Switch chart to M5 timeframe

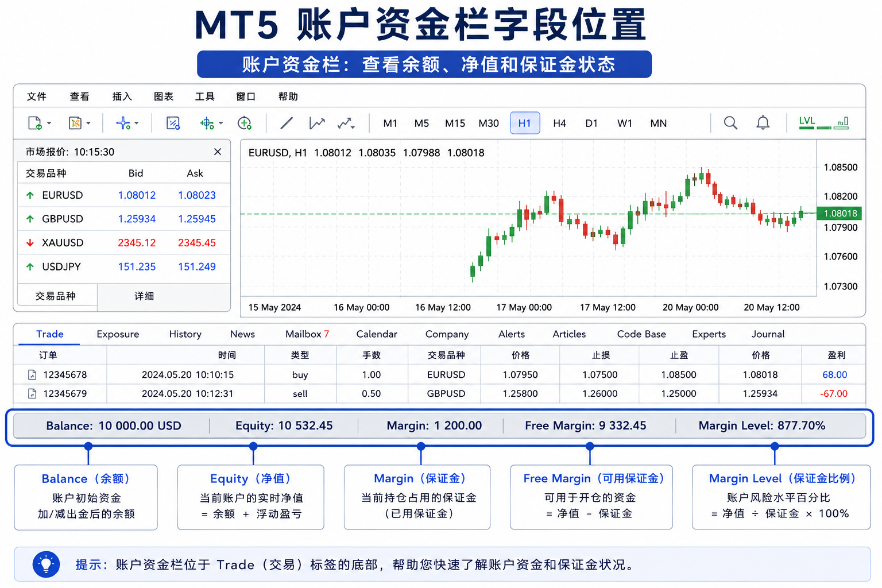422,123
